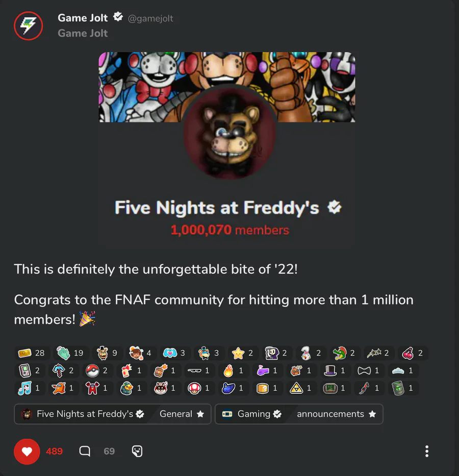459x476 pixels.
Task: Click the Pokeball reaction sticker
Action: point(97,371)
